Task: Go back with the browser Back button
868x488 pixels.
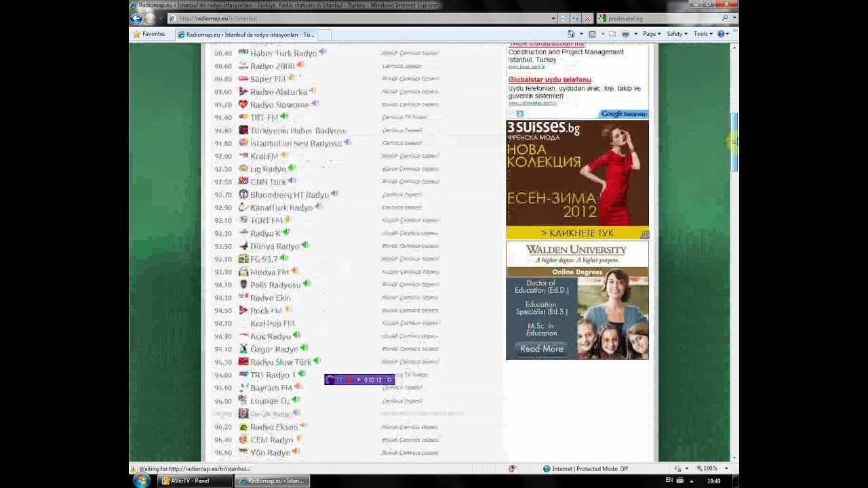Action: [x=136, y=18]
